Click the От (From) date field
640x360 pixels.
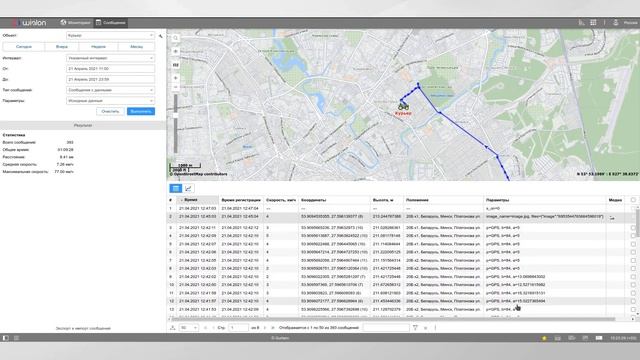(111, 69)
